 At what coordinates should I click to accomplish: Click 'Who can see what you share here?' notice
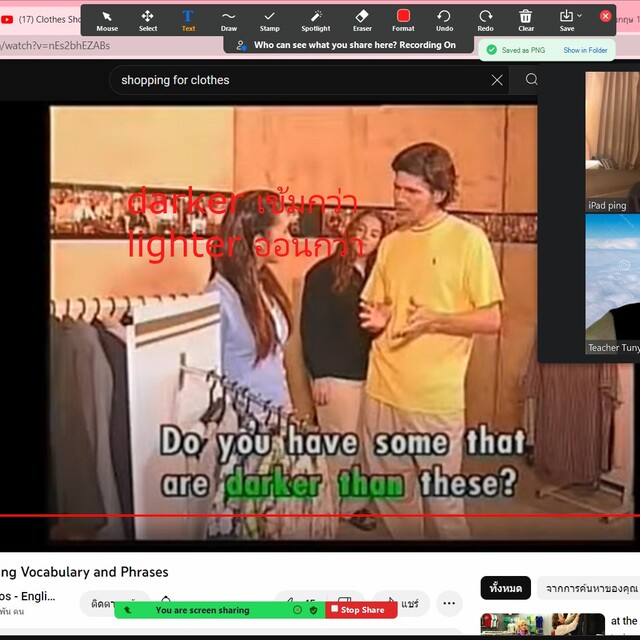click(x=349, y=45)
